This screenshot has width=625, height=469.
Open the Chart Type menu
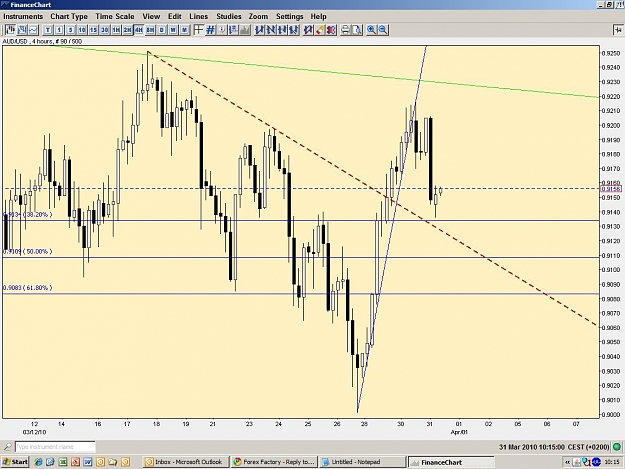point(69,16)
